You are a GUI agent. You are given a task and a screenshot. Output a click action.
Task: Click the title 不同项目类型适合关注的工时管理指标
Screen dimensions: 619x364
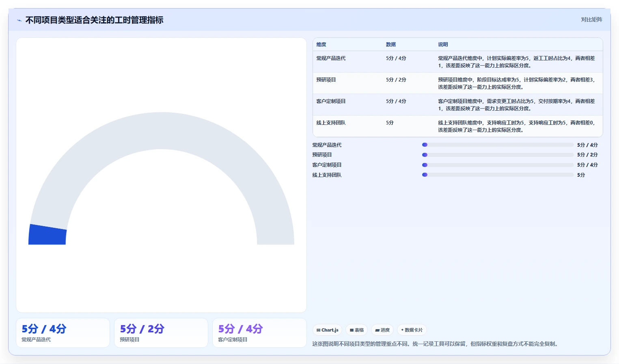pyautogui.click(x=94, y=20)
